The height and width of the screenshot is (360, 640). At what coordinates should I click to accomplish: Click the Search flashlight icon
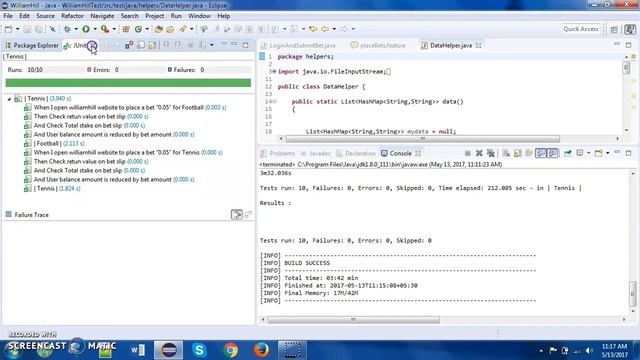point(182,29)
